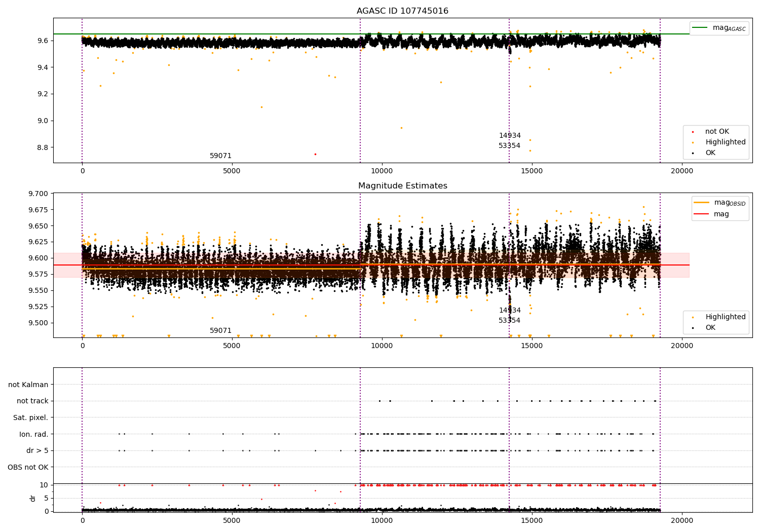Viewport: 760px width, 532px height.
Task: Click orange mag OBSID legend line
Action: click(702, 203)
